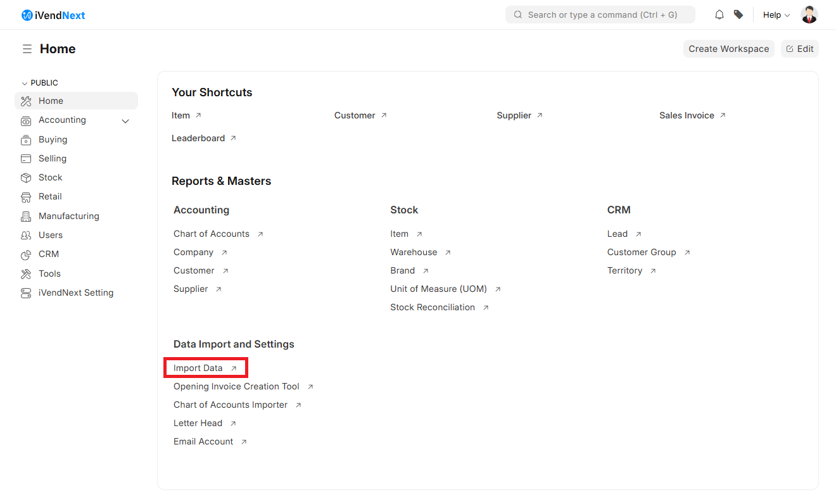
Task: Open Brand under Stock
Action: coord(403,270)
